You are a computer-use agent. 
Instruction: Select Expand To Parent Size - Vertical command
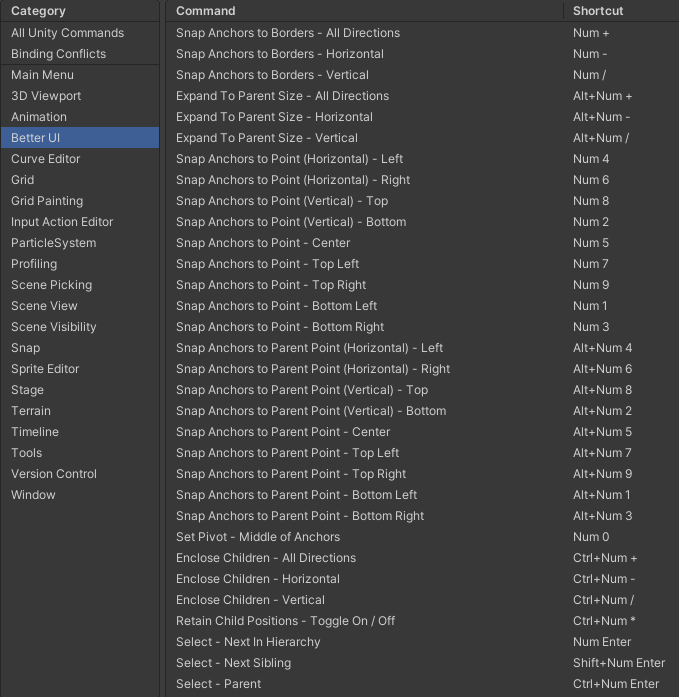pos(267,138)
